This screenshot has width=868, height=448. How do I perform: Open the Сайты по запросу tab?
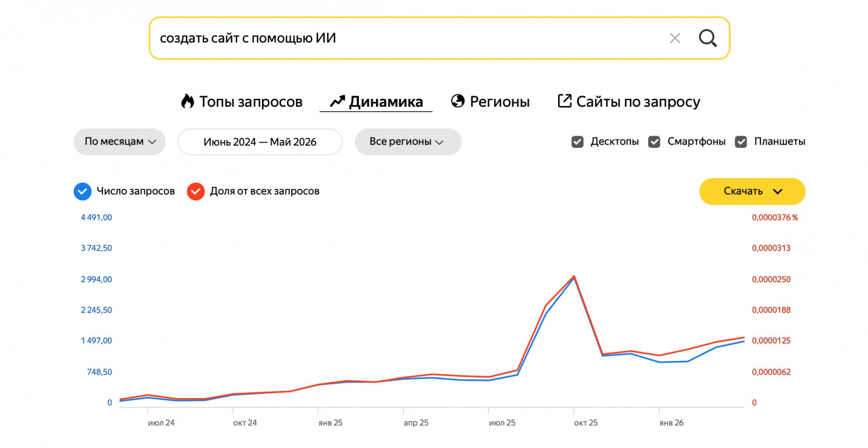[x=629, y=102]
